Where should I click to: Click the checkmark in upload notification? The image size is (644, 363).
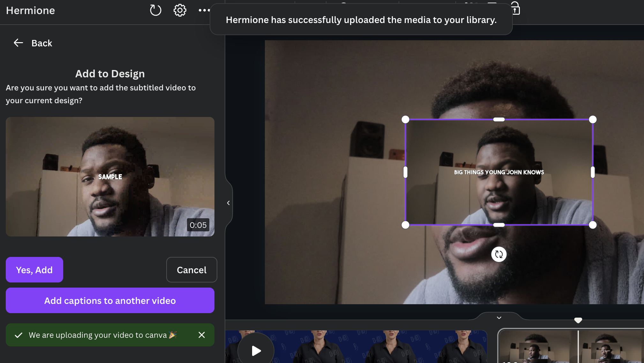[x=19, y=335]
